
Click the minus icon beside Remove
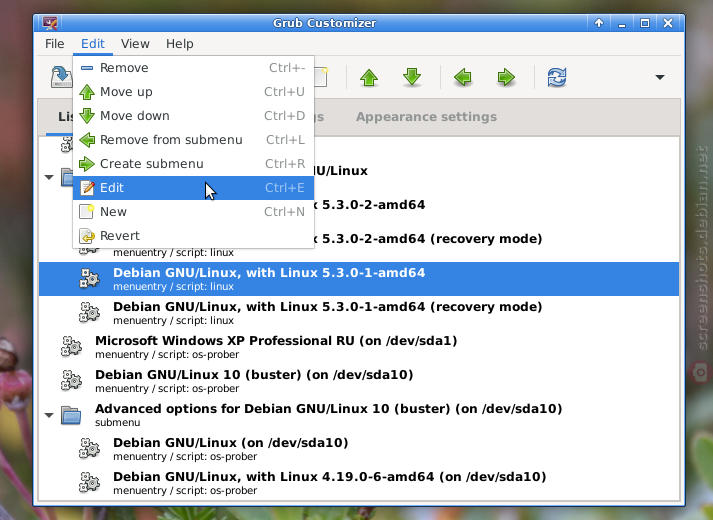pos(86,68)
